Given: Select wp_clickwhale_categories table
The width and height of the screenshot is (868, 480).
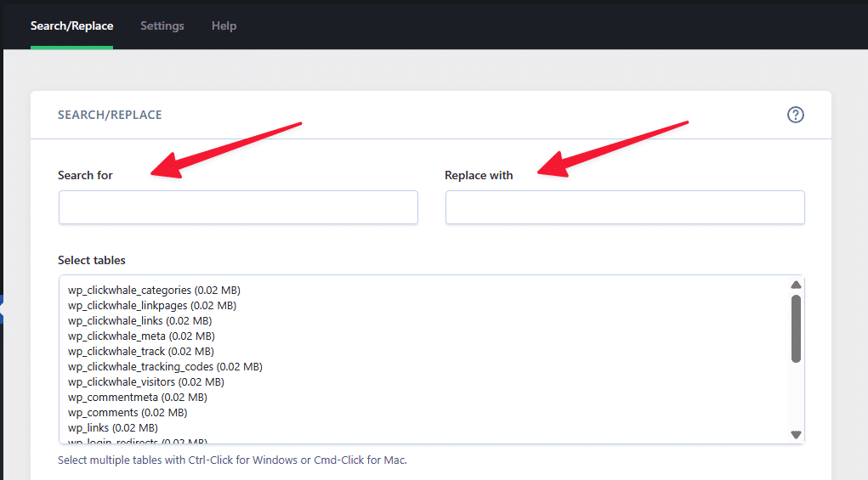Looking at the screenshot, I should (154, 290).
